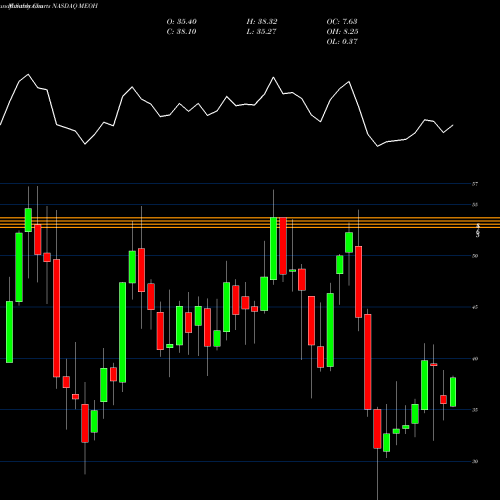Viewport: 500px width, 500px height.
Task: Select the 'H: 38.32' high value
Action: click(x=262, y=22)
